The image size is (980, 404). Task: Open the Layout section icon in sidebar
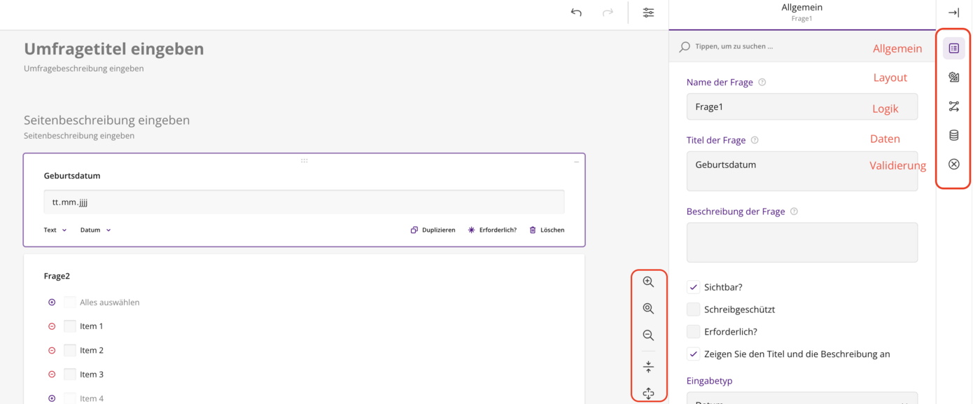click(x=953, y=78)
